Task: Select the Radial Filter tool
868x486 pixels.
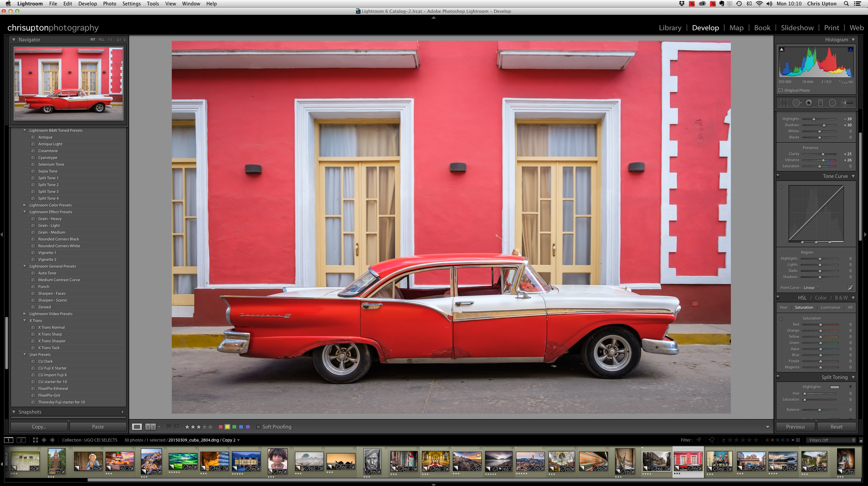Action: pos(832,103)
